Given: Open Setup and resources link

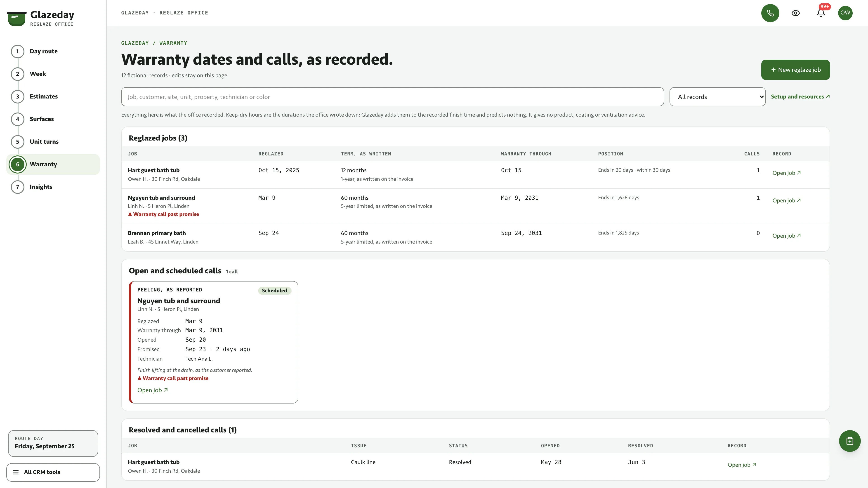Looking at the screenshot, I should (800, 97).
